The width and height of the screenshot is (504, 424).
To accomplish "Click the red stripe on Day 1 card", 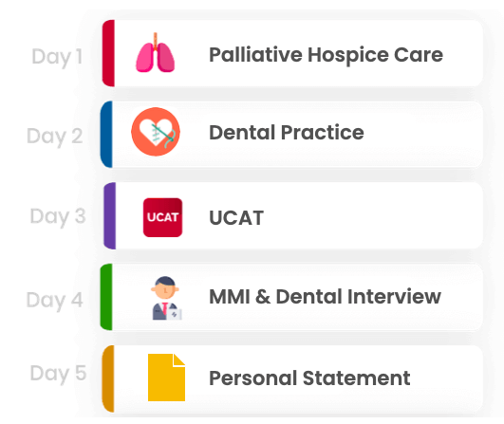I will 108,53.
